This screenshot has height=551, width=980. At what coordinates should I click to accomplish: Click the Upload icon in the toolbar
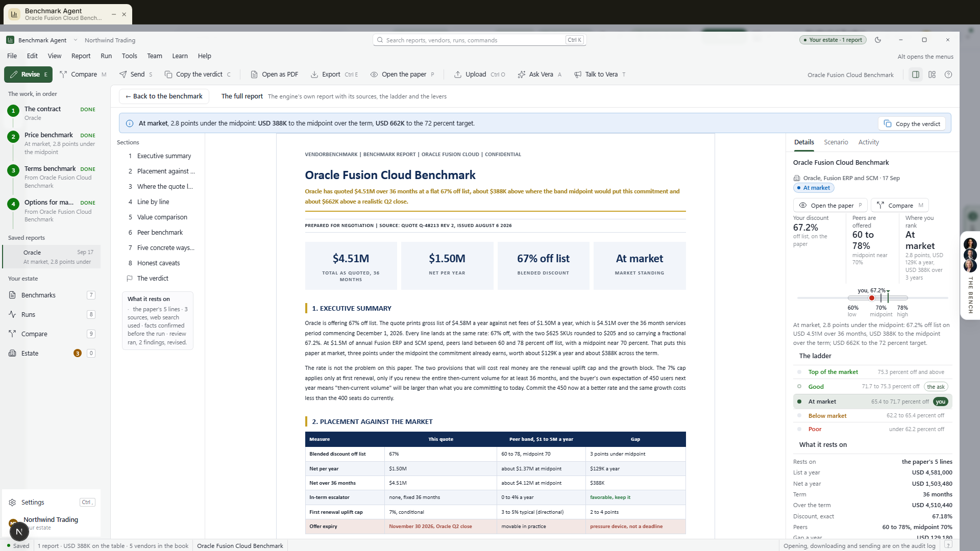point(458,74)
